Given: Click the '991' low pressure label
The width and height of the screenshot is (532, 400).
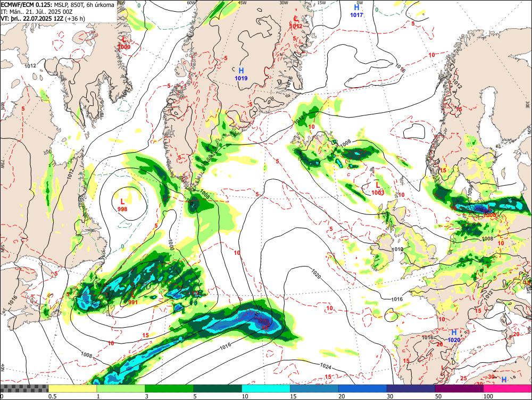Looking at the screenshot, I should click(x=132, y=302).
